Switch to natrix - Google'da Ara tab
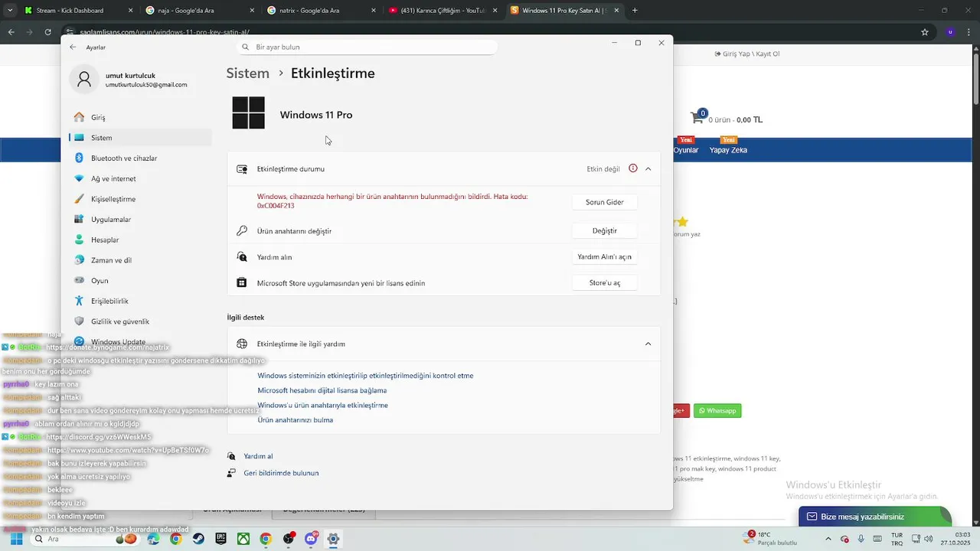 322,10
